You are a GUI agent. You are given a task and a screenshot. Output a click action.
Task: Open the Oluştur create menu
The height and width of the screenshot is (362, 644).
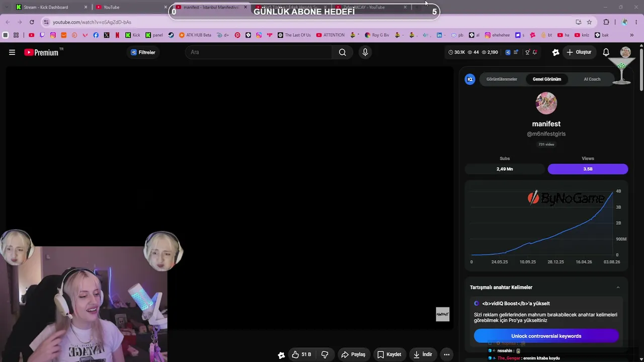(x=579, y=52)
